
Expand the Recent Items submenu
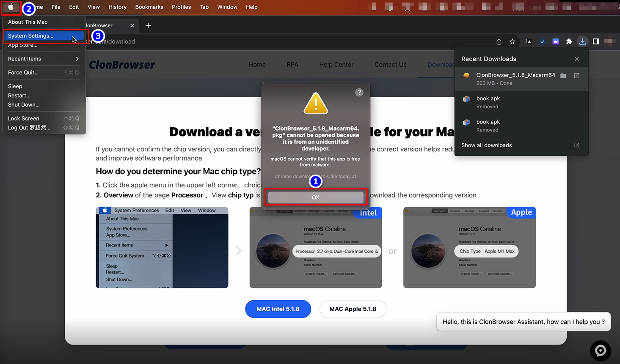[44, 59]
